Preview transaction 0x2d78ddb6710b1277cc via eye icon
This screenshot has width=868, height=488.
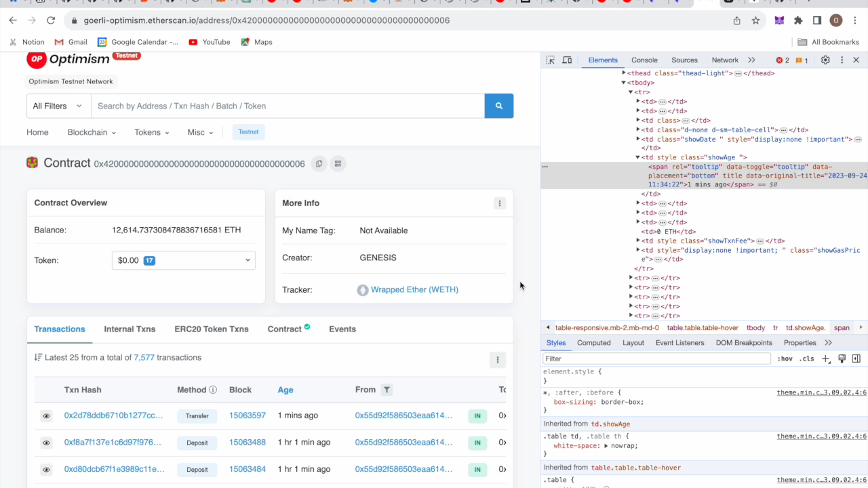point(46,416)
